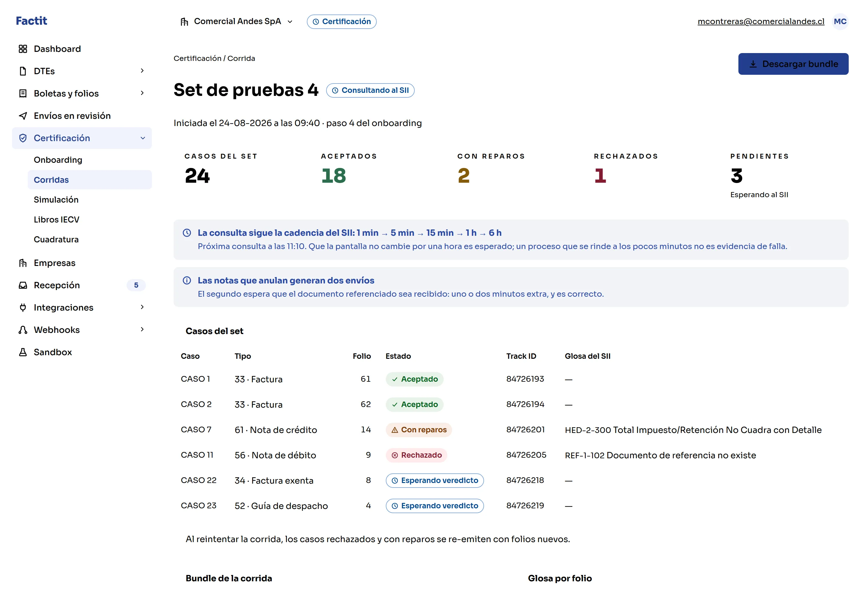Click the Certificación shield icon in sidebar

(x=23, y=138)
